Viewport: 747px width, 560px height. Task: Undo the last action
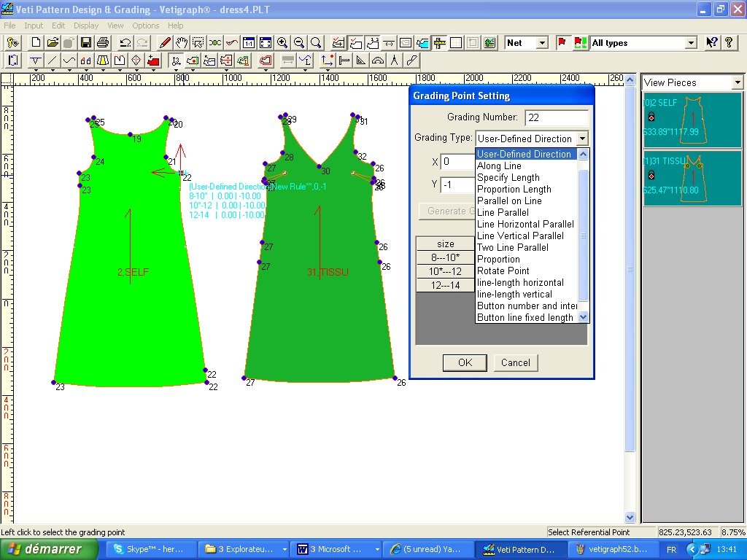click(x=125, y=43)
